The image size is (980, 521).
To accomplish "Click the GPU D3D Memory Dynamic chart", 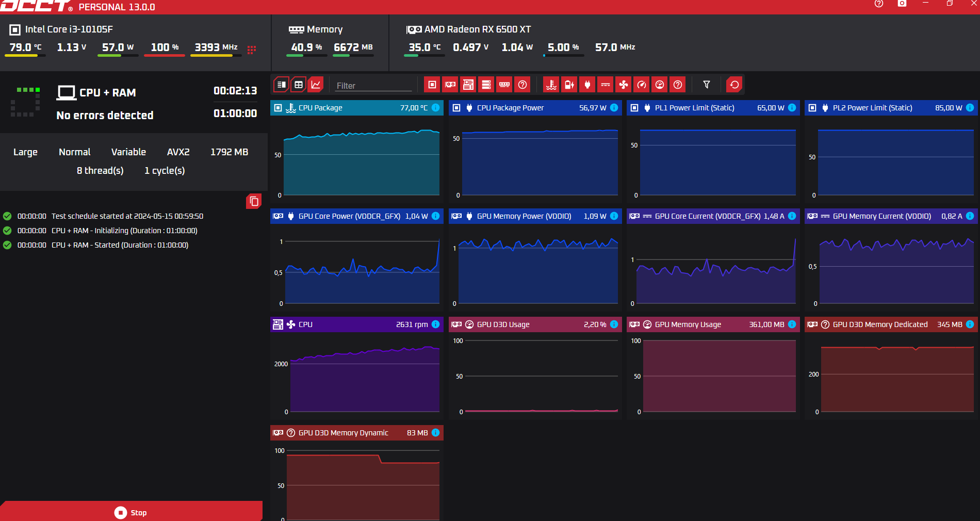I will pos(356,481).
